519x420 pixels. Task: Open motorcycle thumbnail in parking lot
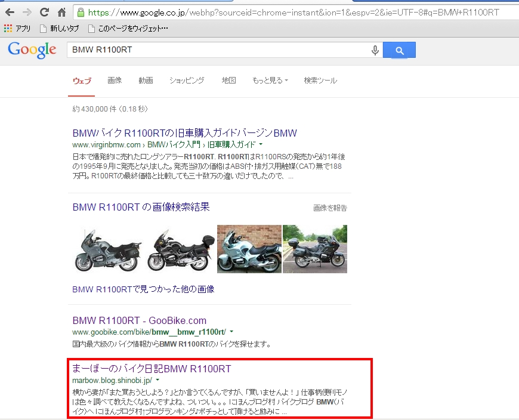(315, 249)
